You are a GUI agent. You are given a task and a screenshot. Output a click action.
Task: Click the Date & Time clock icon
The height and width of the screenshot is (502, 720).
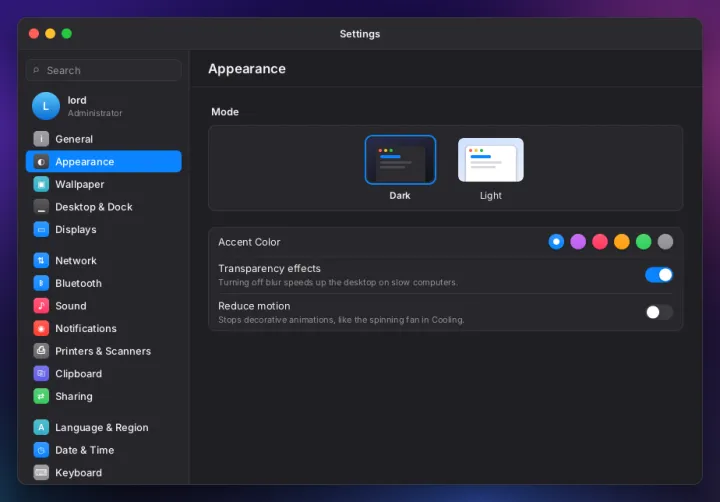(x=41, y=450)
